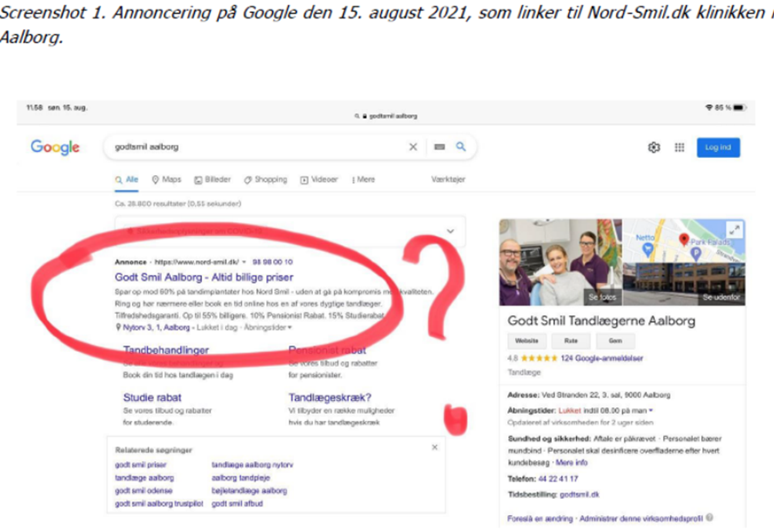Search related: aalborg tandpleje
The height and width of the screenshot is (532, 774).
241,478
